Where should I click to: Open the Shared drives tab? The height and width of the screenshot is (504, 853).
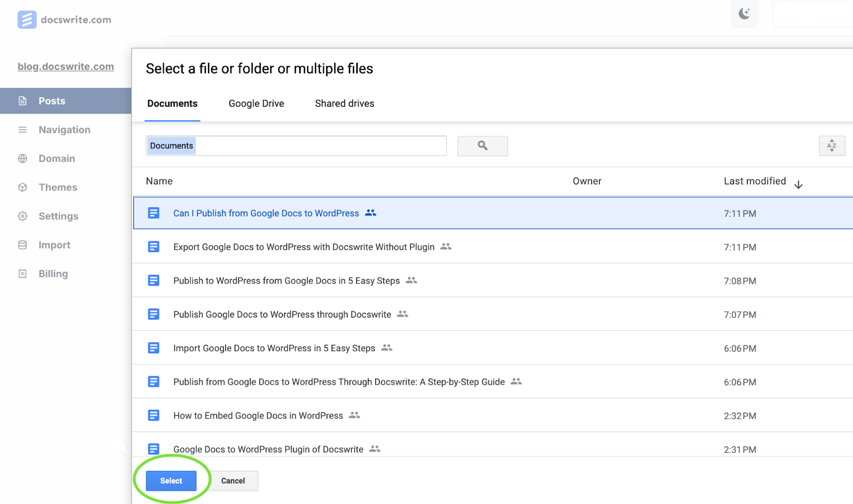(x=344, y=103)
